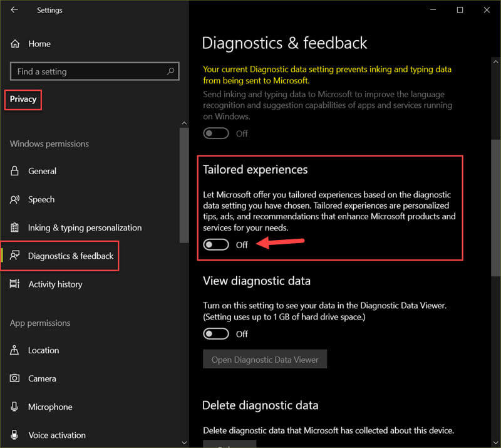The width and height of the screenshot is (501, 448).
Task: Click the Diagnostics & feedback page title
Action: (285, 43)
